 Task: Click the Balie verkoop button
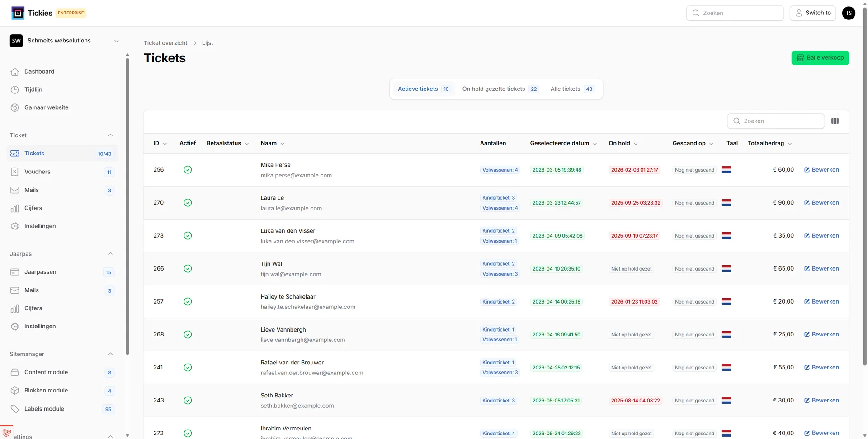[x=820, y=58]
